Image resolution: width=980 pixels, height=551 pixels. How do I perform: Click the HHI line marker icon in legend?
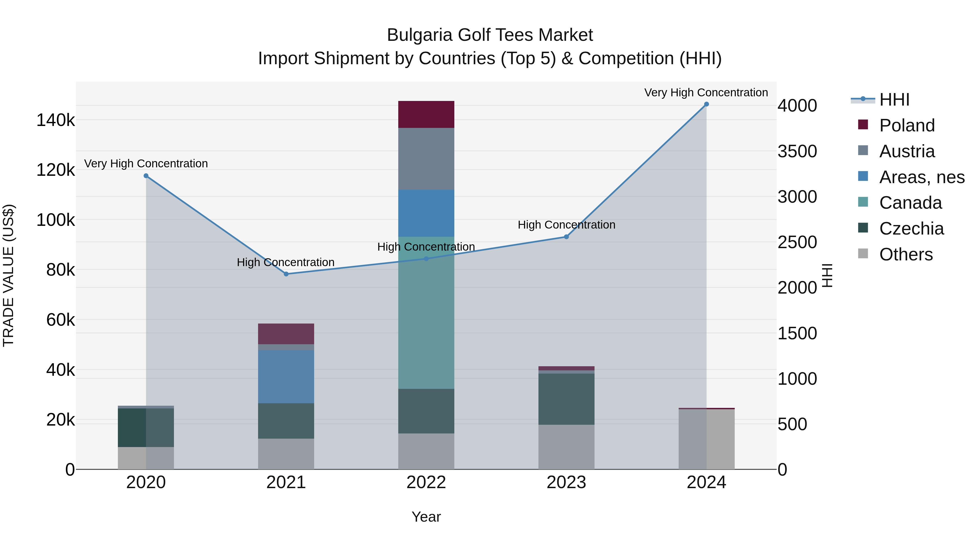point(863,99)
